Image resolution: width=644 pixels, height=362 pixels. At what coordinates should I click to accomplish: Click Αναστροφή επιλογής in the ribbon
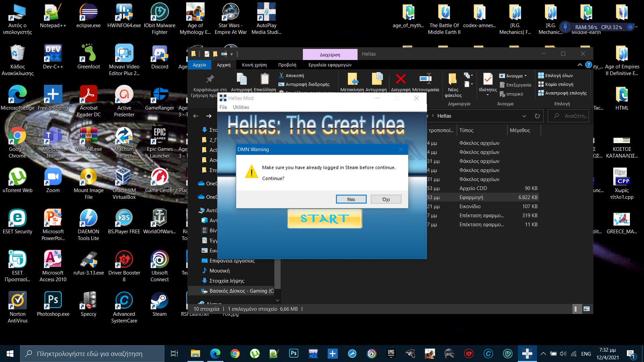(562, 93)
